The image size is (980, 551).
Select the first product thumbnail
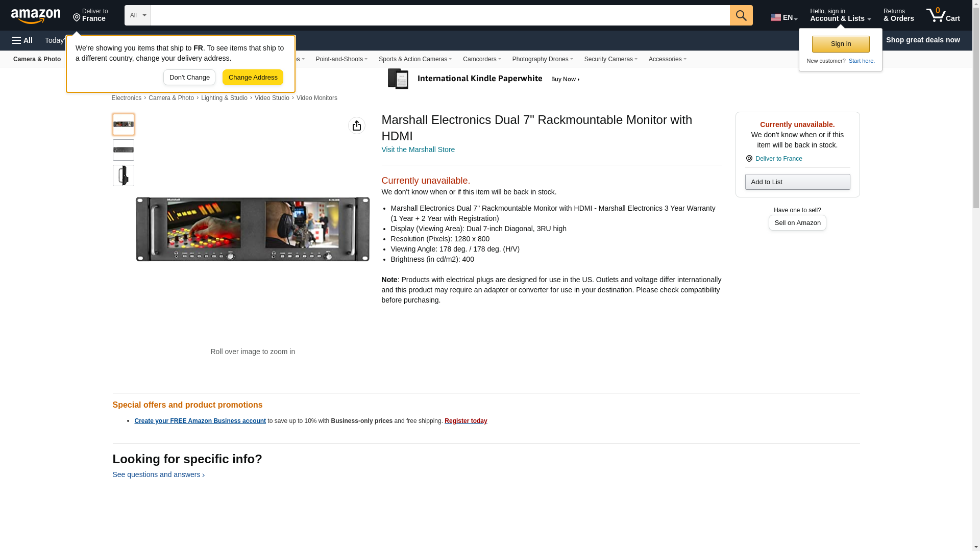coord(123,124)
